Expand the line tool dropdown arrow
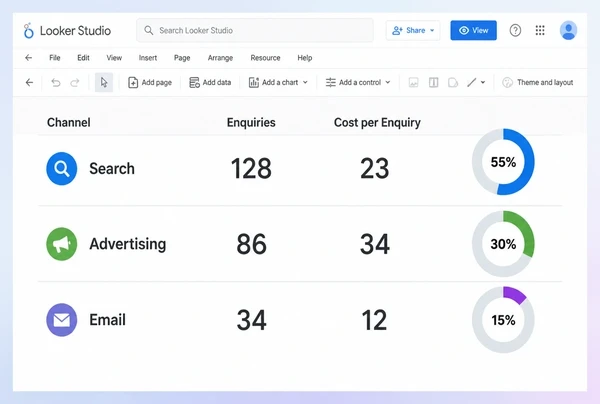Screen dimensions: 600x404 (x=483, y=82)
